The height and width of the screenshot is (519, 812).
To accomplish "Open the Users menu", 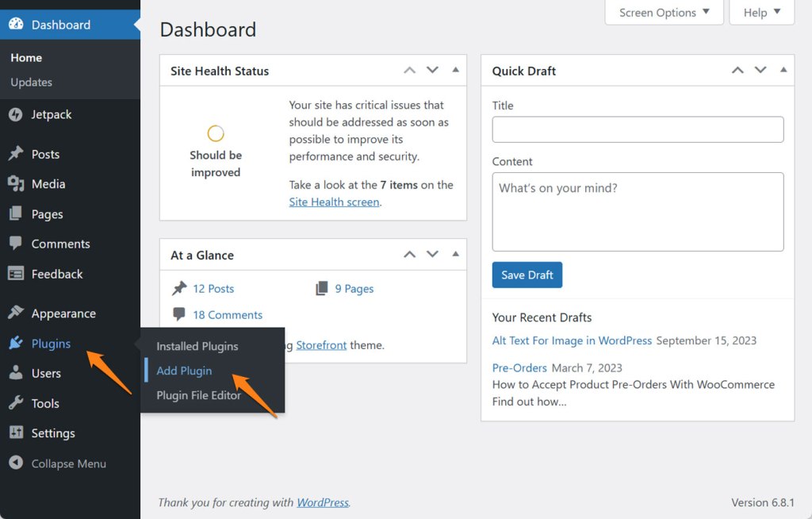I will coord(46,373).
